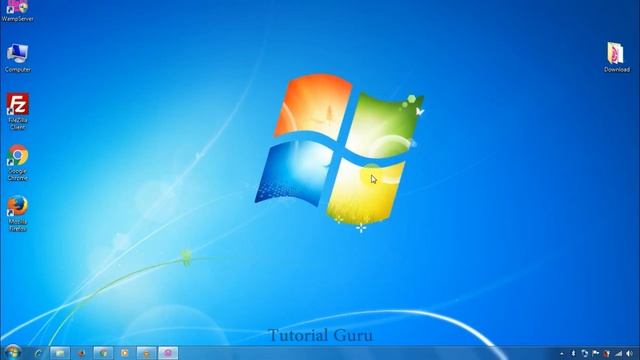Show hidden system tray icons arrow

coord(562,353)
